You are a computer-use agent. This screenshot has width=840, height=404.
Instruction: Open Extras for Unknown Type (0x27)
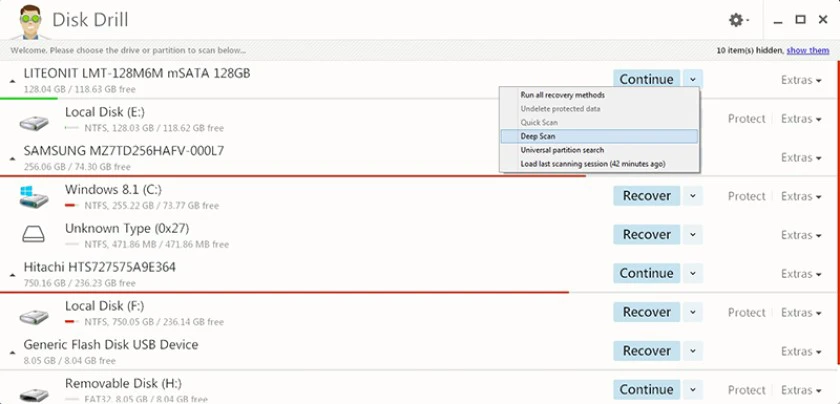point(801,235)
